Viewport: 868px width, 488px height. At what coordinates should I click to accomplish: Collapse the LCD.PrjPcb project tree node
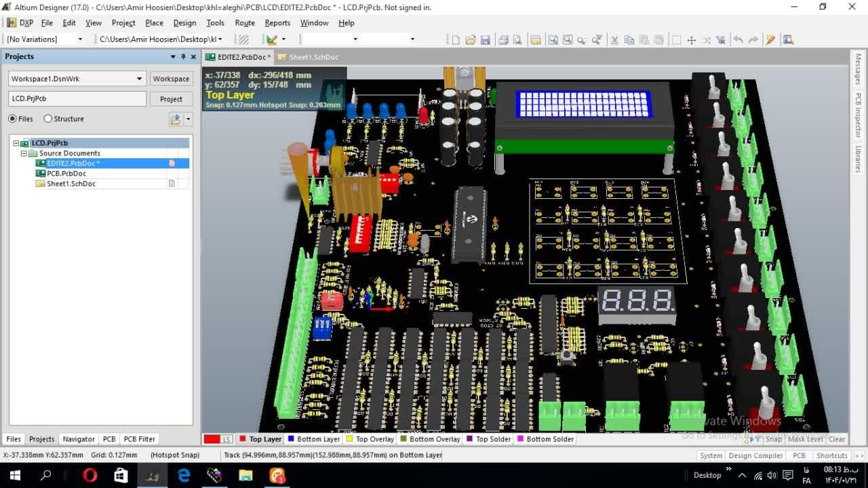coord(16,143)
